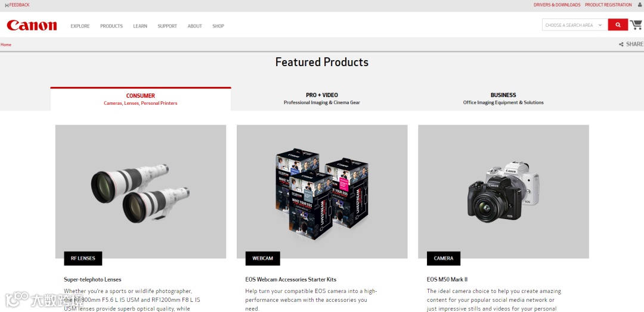Open the Products menu
This screenshot has height=312, width=644.
click(112, 26)
